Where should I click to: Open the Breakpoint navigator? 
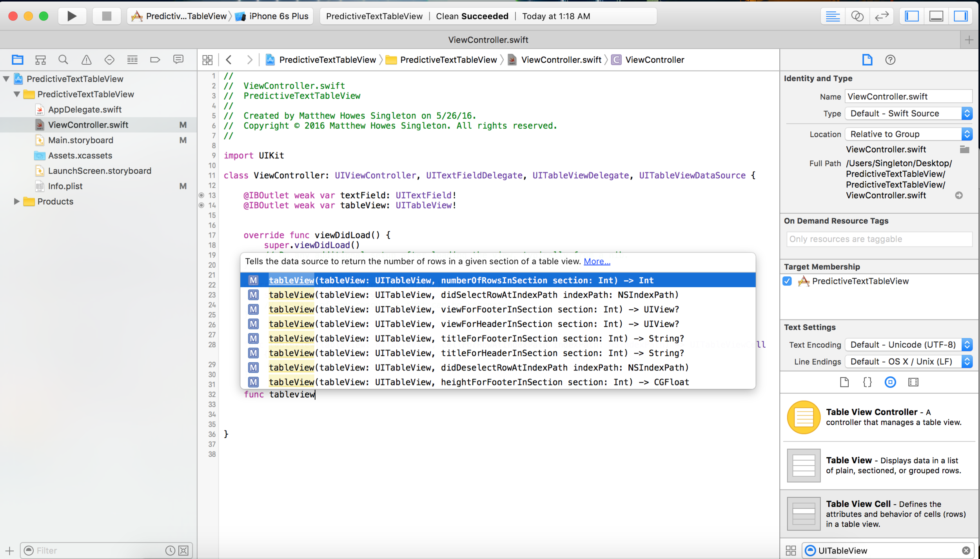click(155, 60)
